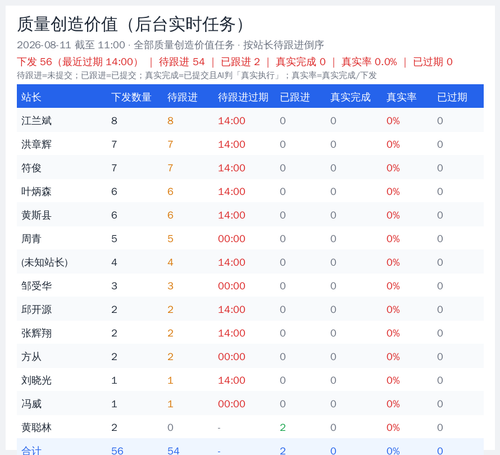Select the name 符俊

(31, 168)
